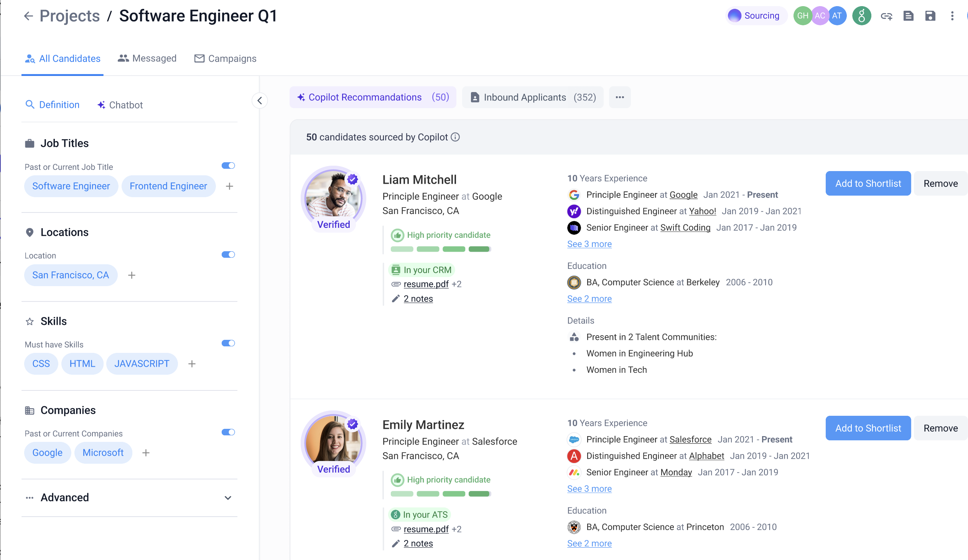Click the add link icon in the header

[x=887, y=16]
